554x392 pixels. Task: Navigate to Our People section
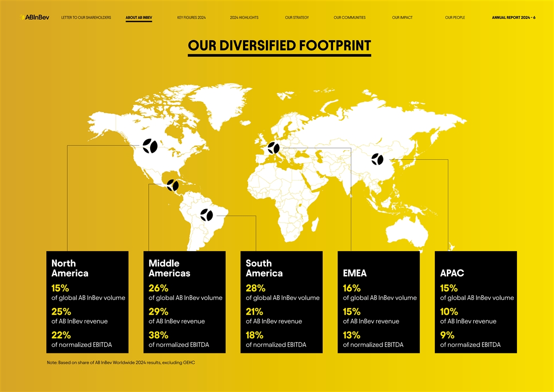[x=455, y=17]
